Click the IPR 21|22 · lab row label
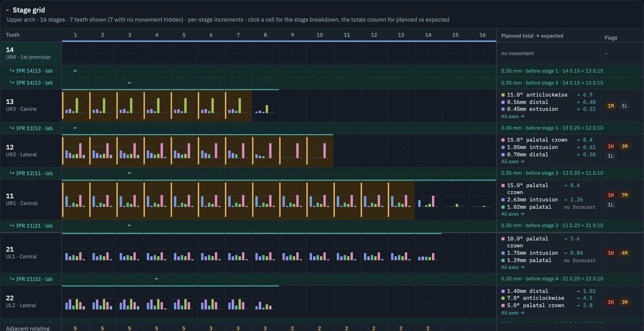 click(31, 279)
